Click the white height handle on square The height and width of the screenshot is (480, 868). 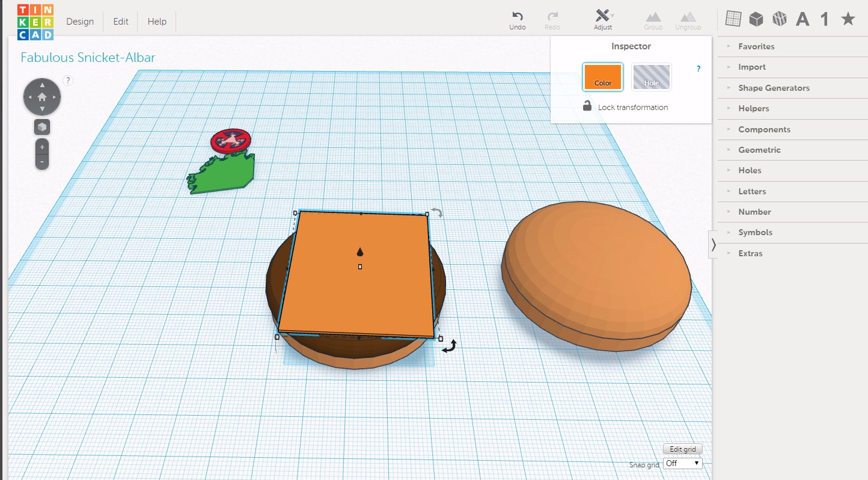360,266
